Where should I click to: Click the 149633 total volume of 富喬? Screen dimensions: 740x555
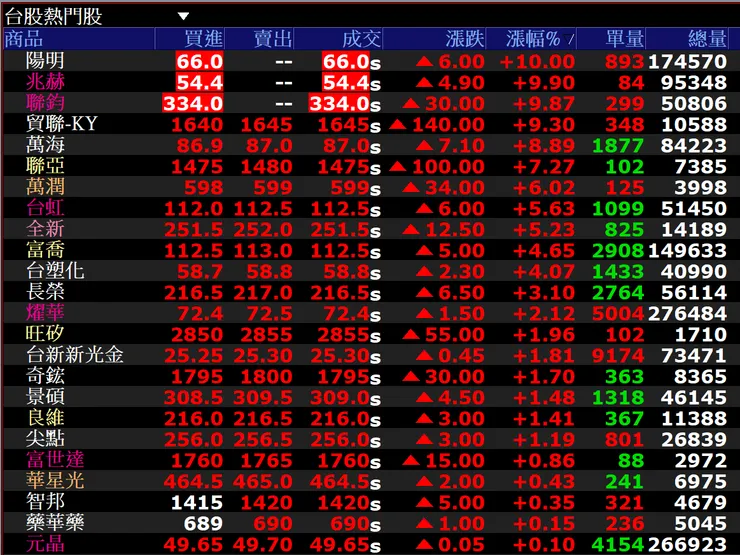tap(688, 251)
